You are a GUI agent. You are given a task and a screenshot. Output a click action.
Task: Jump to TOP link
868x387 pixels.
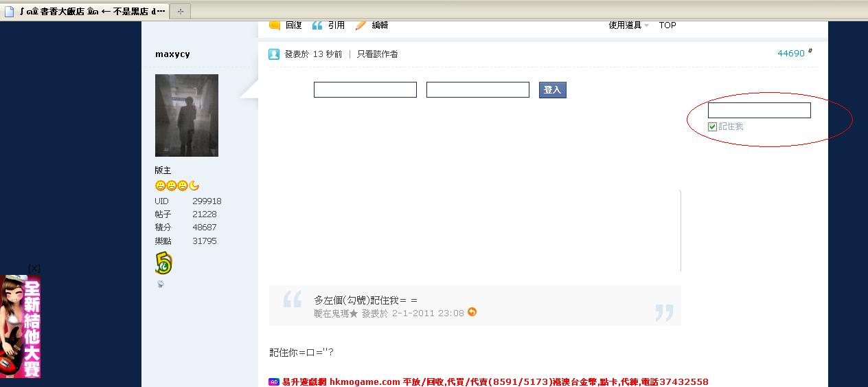tap(667, 25)
